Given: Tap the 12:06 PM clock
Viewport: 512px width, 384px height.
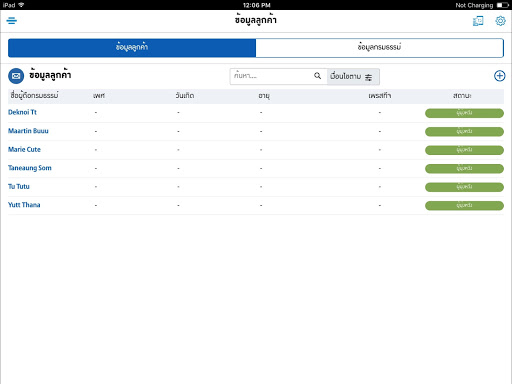Looking at the screenshot, I should pos(257,5).
